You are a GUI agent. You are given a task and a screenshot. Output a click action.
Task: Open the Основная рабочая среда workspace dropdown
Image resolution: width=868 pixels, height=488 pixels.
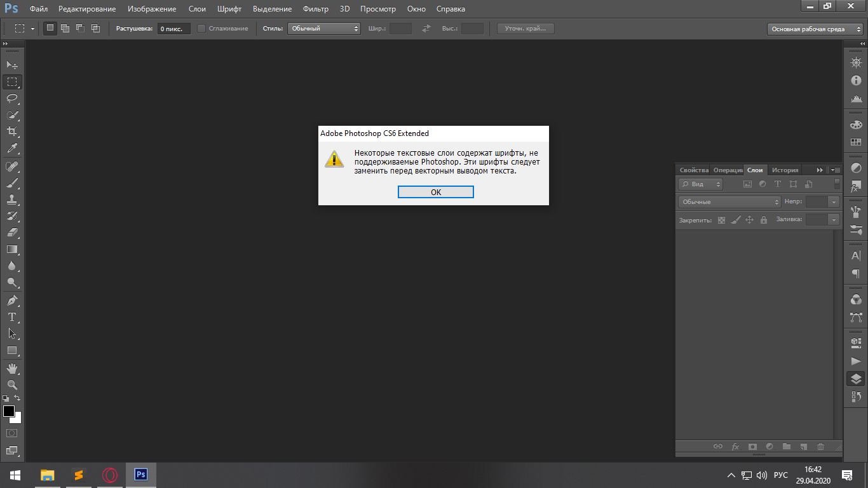pos(816,29)
